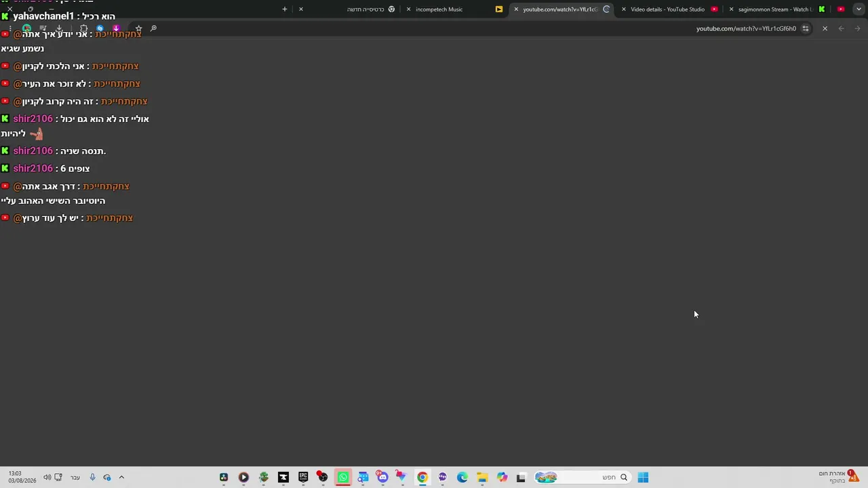Click chat message 'יש לך עוד ערוץ@'
Viewport: 868px width, 488px height.
tap(46, 218)
